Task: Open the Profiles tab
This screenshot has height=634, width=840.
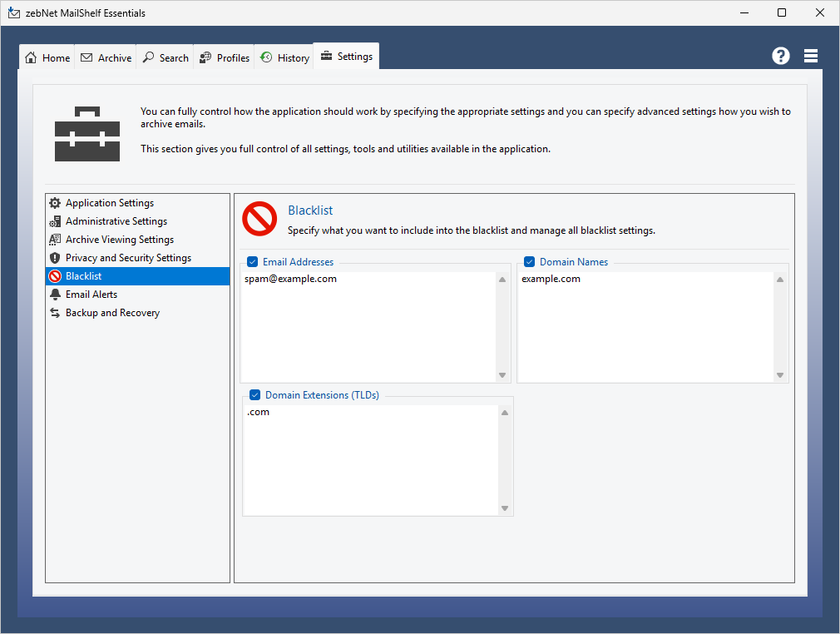Action: tap(225, 58)
